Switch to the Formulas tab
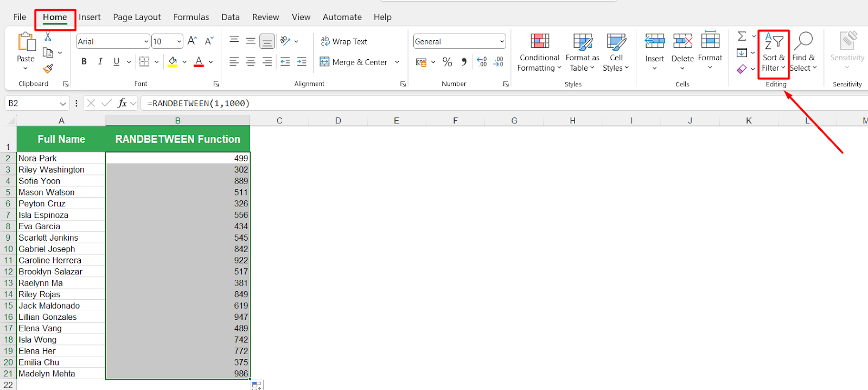Viewport: 868px width, 390px height. (191, 17)
